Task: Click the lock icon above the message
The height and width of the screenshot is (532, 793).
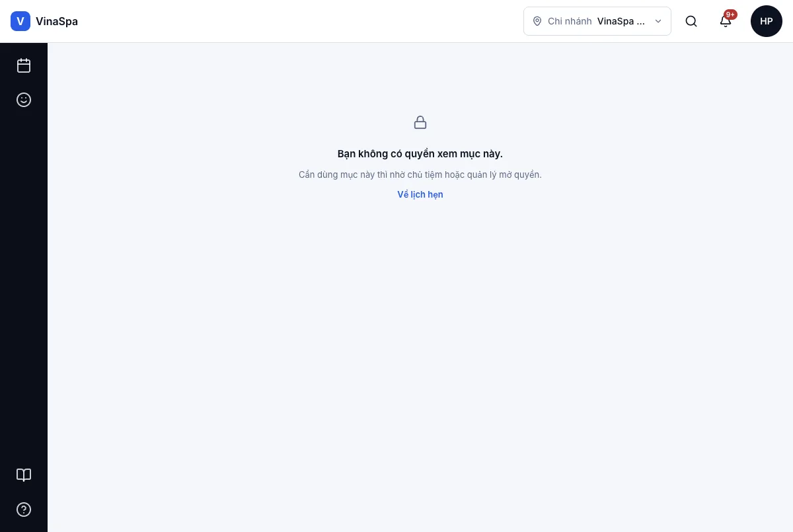Action: tap(420, 122)
